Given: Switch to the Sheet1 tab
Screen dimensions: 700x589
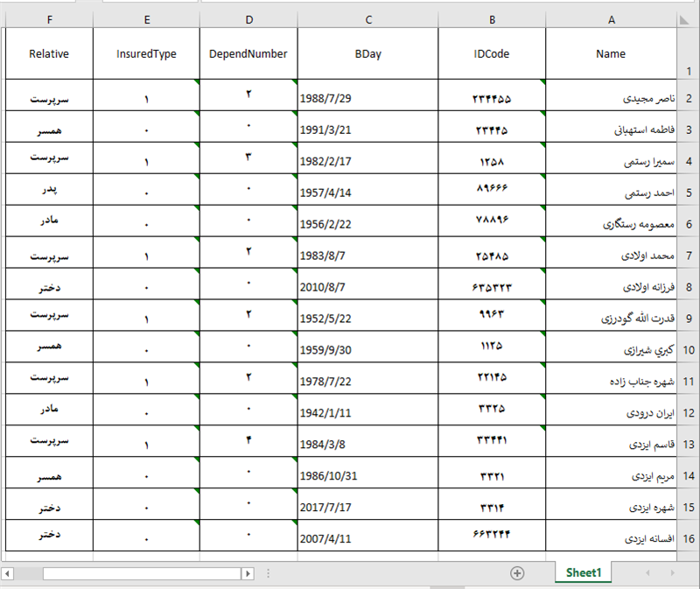Looking at the screenshot, I should 584,572.
